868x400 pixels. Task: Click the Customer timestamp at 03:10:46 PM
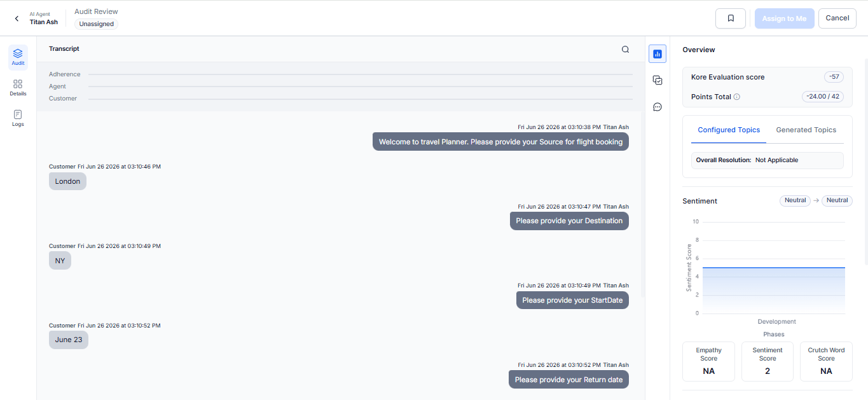(x=105, y=167)
